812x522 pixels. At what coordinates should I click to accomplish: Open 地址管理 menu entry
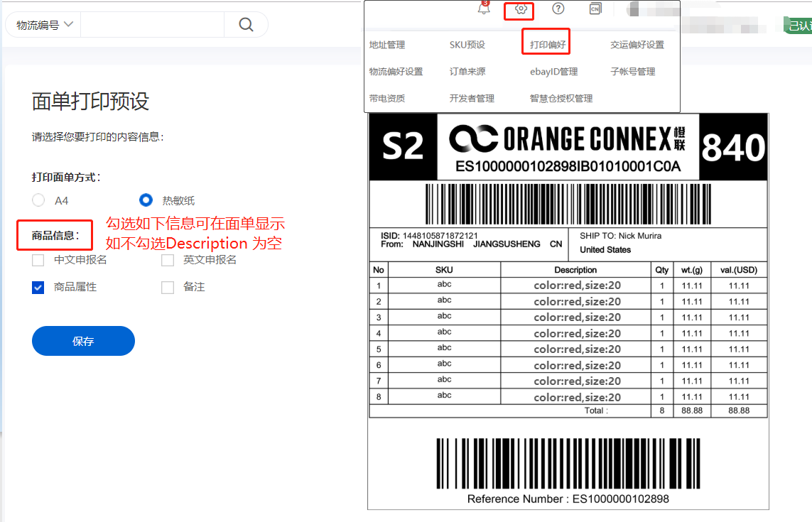click(x=387, y=45)
